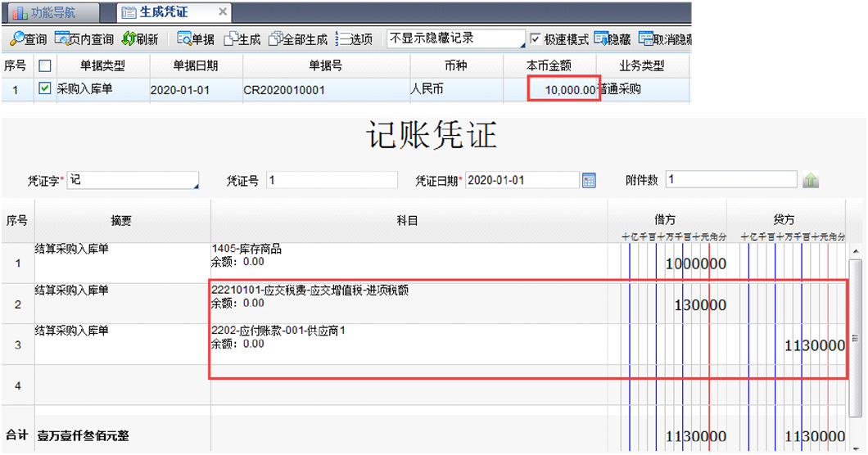Click the 壹万壹仟叁佰元整 total text
This screenshot has height=455, width=868.
tap(83, 435)
